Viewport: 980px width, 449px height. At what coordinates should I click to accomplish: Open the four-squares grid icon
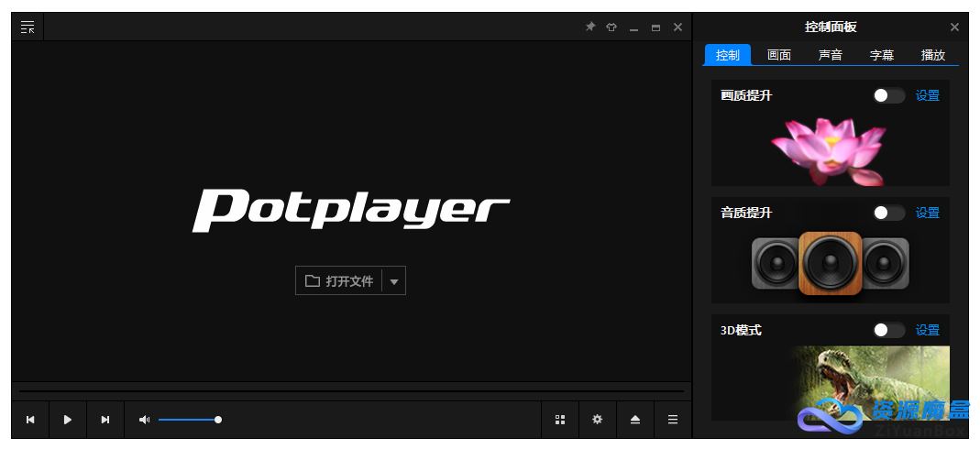[560, 420]
